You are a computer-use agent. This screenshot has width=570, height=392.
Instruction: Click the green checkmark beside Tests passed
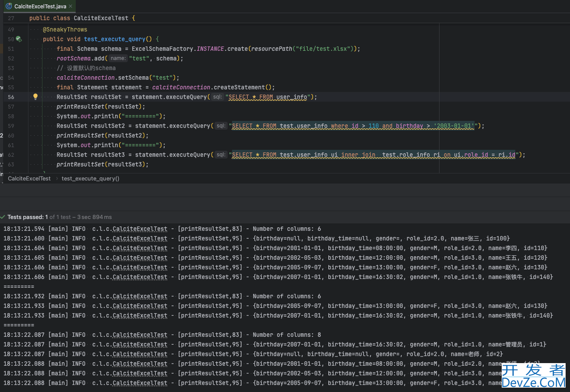coord(3,217)
